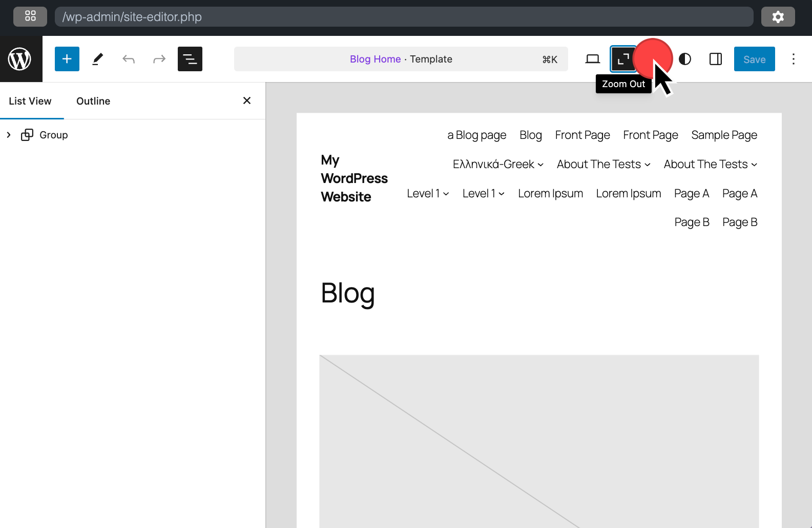The width and height of the screenshot is (812, 528).
Task: Open the Blog Home template command bar
Action: click(x=401, y=59)
